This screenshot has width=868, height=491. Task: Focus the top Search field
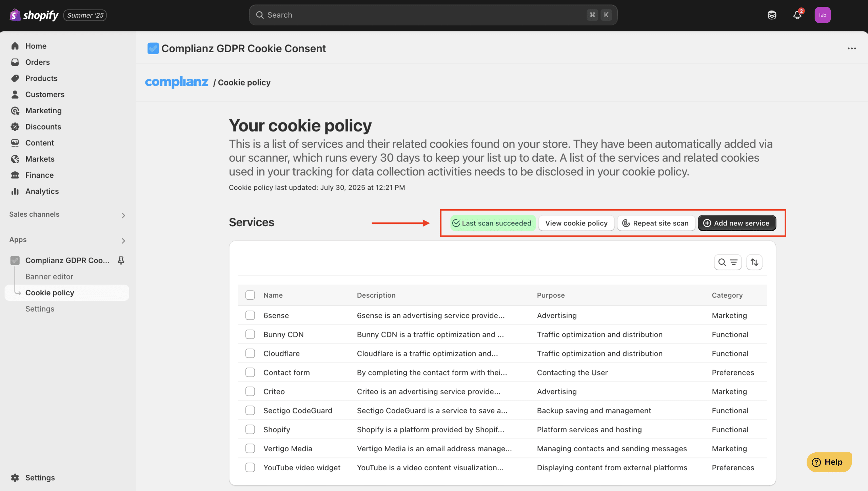point(433,15)
